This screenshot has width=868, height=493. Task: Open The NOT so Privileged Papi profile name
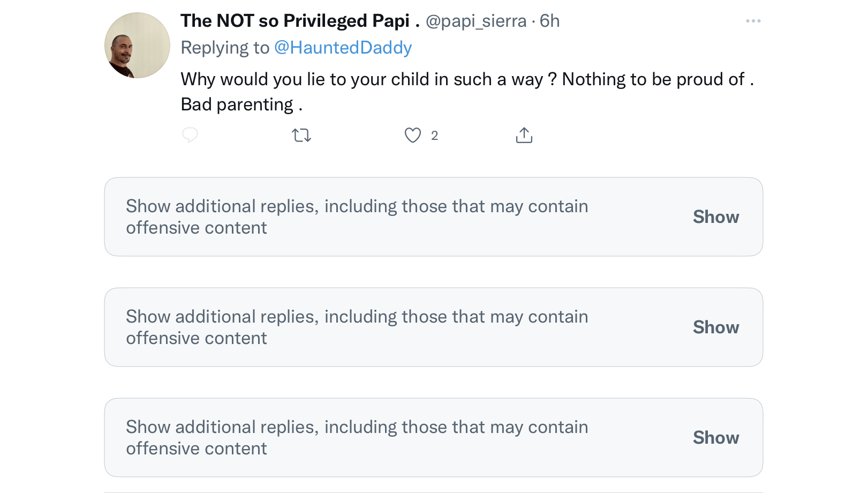click(300, 21)
